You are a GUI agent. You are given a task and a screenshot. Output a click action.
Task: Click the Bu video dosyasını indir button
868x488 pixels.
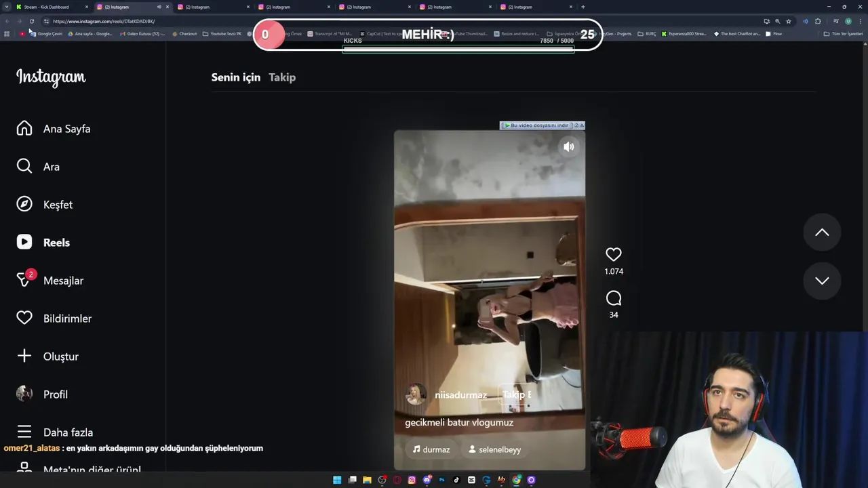point(536,125)
